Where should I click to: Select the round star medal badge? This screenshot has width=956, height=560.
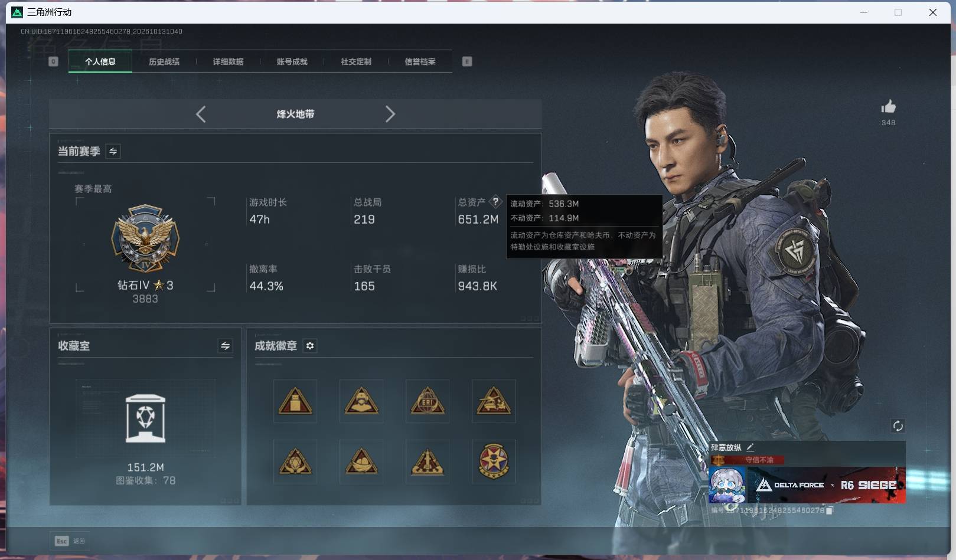(494, 461)
